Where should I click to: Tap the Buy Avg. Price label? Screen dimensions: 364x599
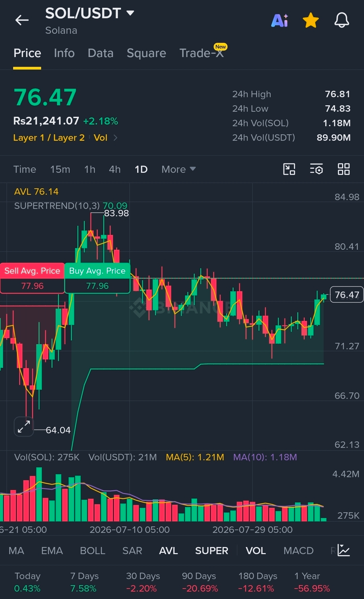coord(97,271)
